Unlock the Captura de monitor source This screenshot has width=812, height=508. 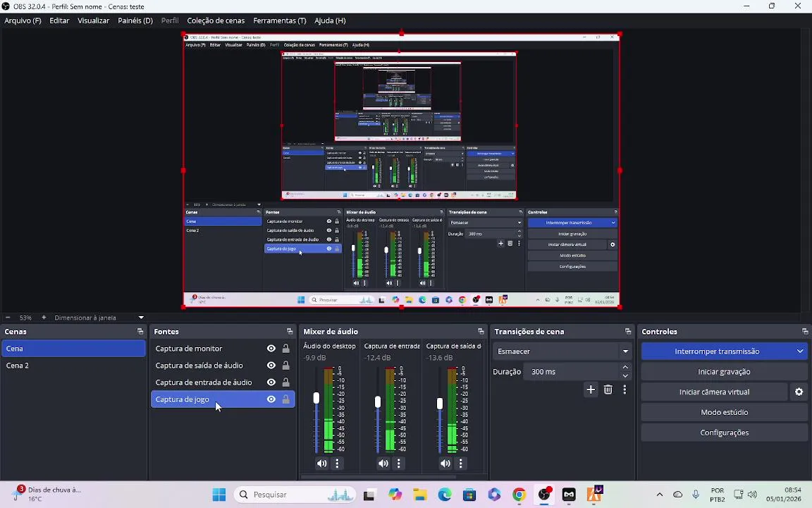tap(285, 349)
